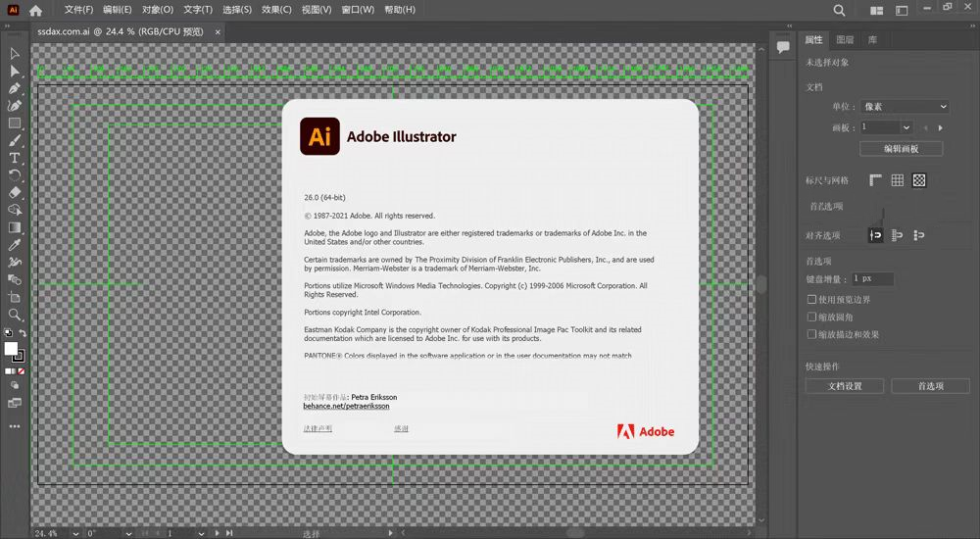Go to Home screen icon
980x539 pixels.
point(35,11)
